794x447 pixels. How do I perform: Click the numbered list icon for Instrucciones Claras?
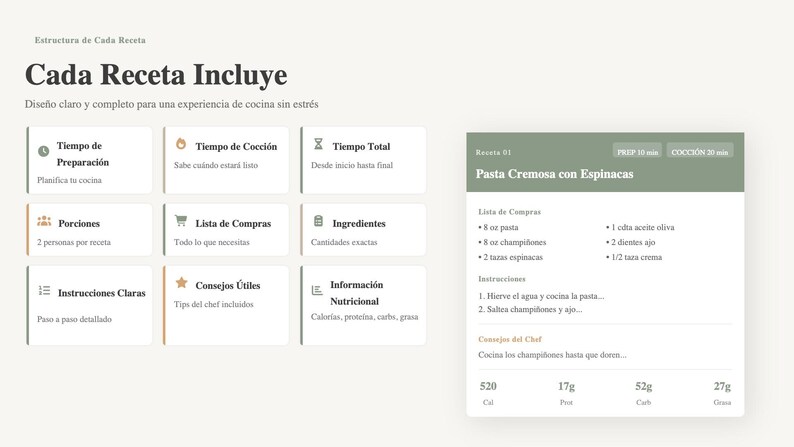click(x=44, y=291)
